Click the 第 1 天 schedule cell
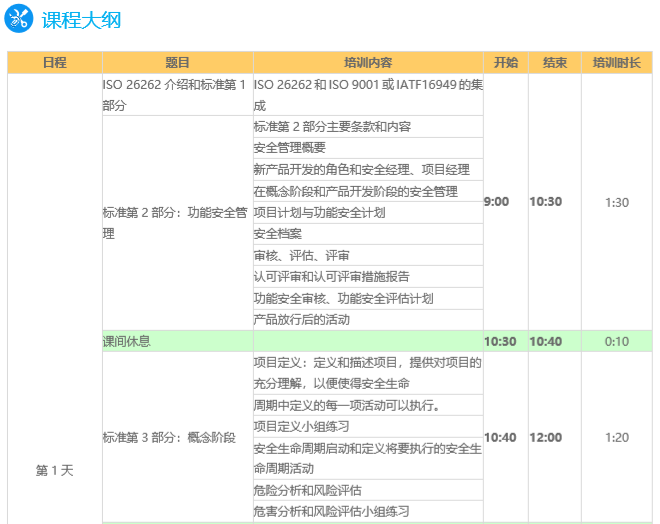The width and height of the screenshot is (660, 524). 54,469
